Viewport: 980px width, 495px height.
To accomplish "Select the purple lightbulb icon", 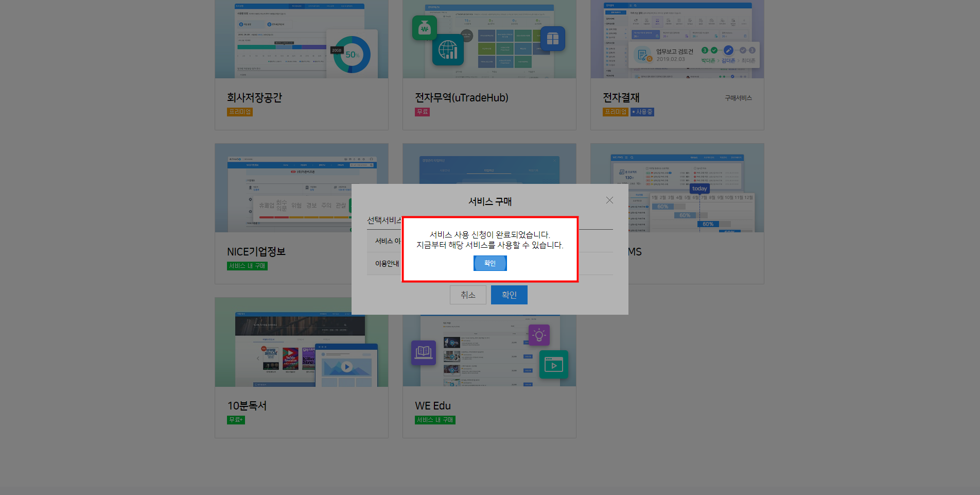I will (x=539, y=335).
